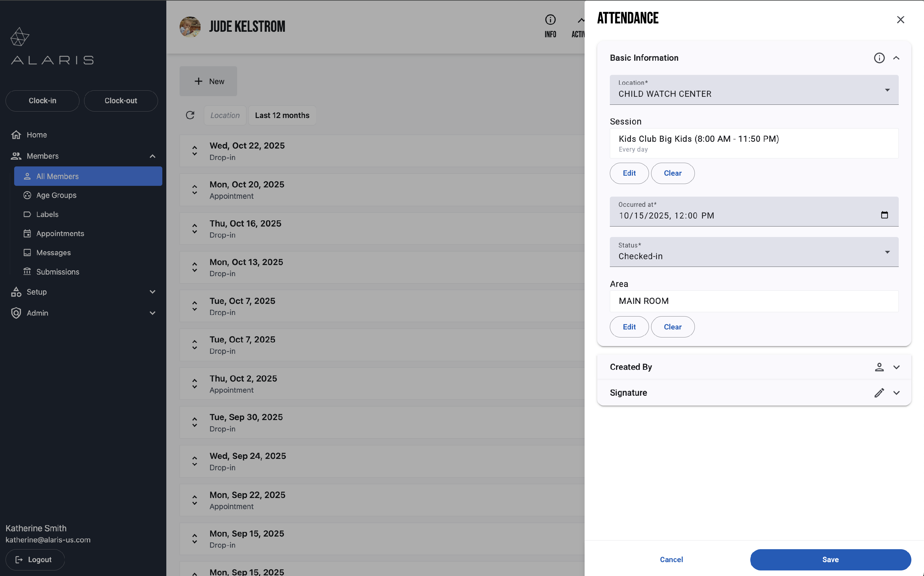Image resolution: width=924 pixels, height=576 pixels.
Task: Click the pencil icon in Signature row
Action: click(879, 393)
